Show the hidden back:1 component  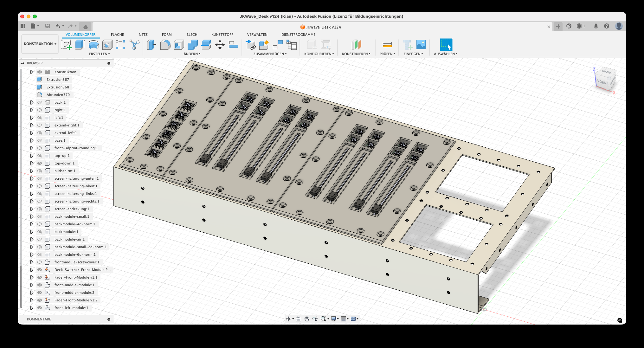(40, 102)
